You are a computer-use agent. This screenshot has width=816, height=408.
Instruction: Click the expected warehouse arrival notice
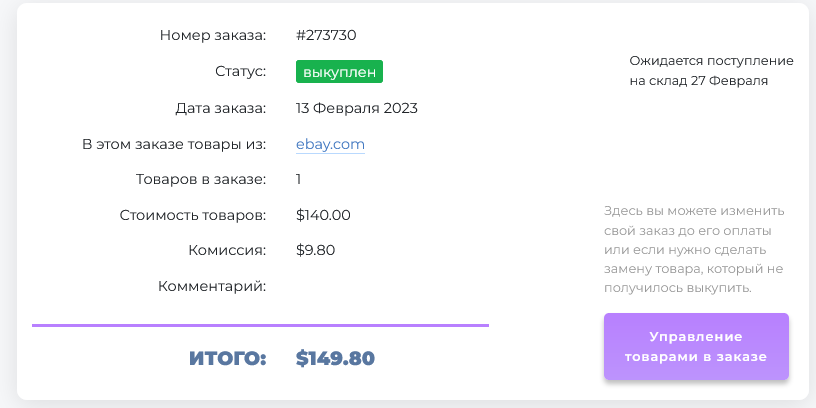[711, 71]
